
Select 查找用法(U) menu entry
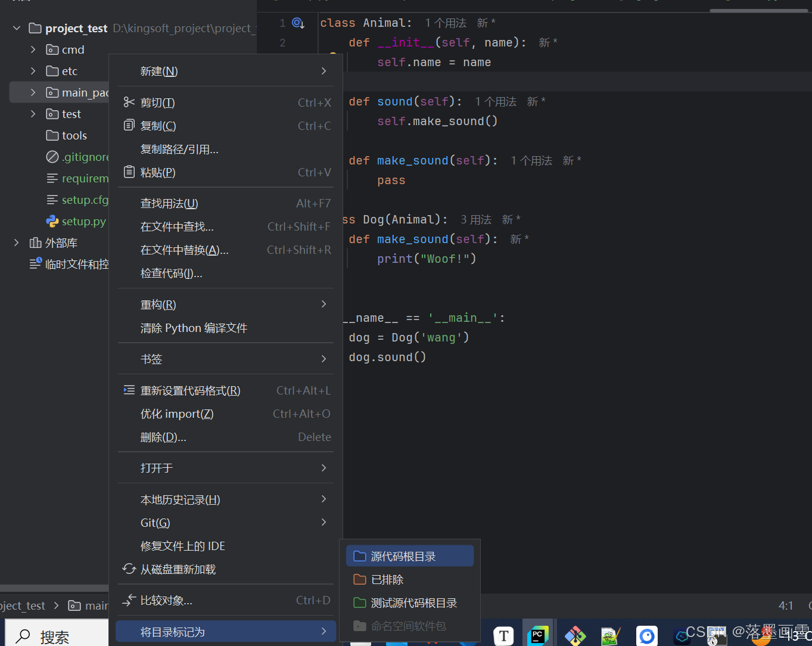pos(226,203)
